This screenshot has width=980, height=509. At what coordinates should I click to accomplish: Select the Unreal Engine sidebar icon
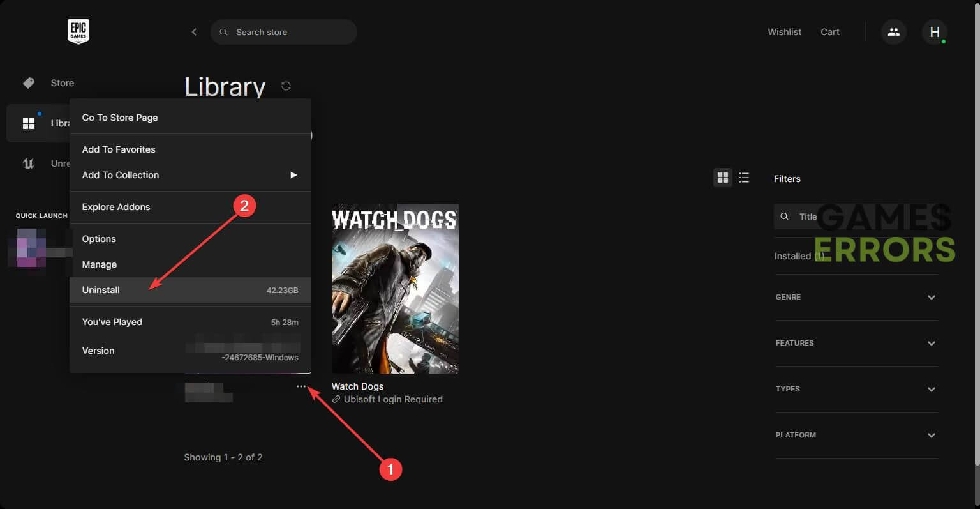[x=28, y=163]
